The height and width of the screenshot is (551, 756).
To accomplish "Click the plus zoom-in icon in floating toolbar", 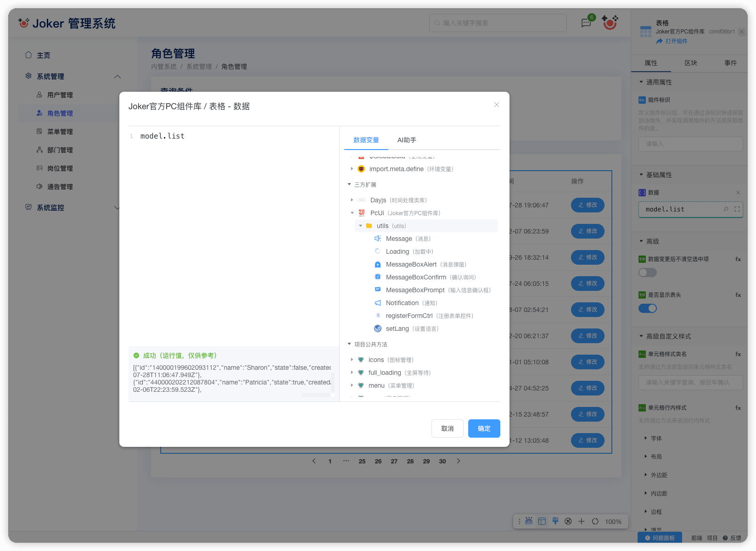I will click(x=582, y=521).
